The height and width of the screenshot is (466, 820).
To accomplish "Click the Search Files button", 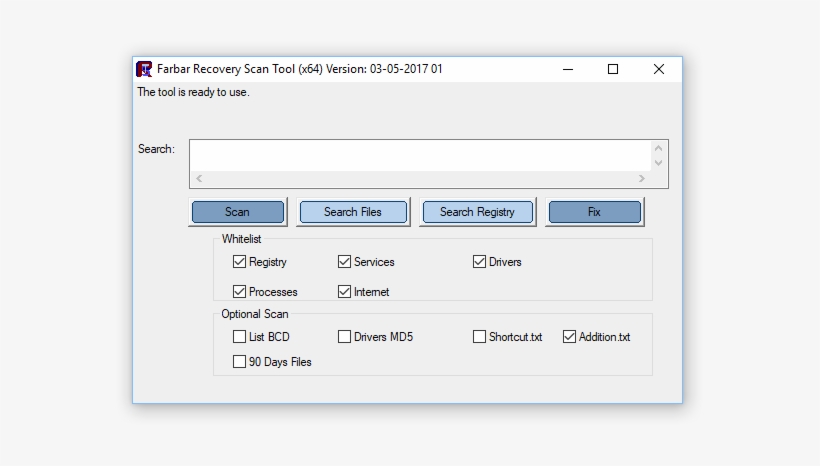I will (x=353, y=212).
